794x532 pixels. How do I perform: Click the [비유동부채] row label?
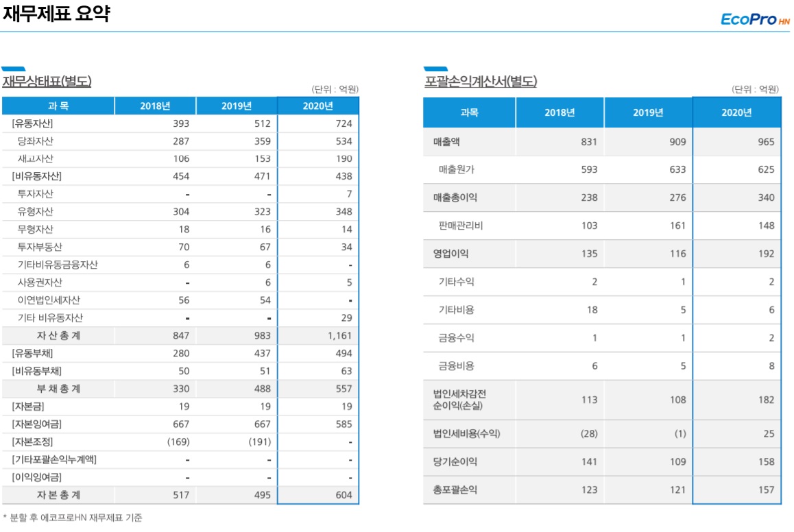pos(36,371)
